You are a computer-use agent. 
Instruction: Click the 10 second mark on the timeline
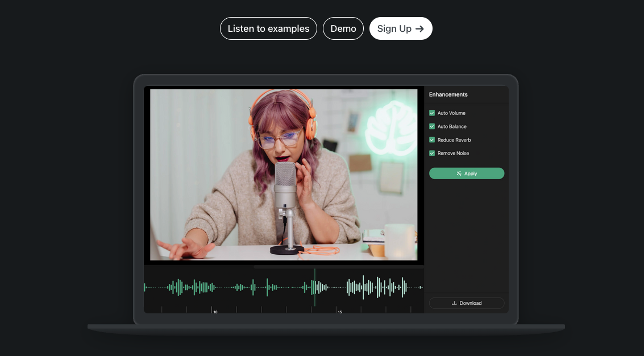pos(215,311)
